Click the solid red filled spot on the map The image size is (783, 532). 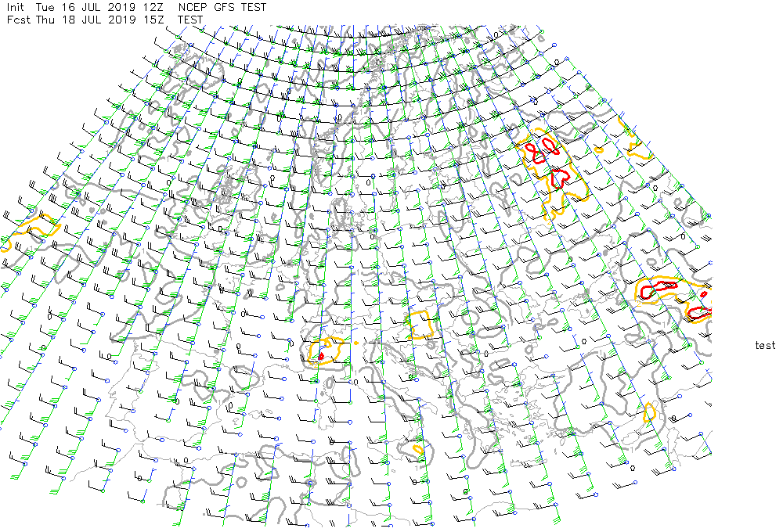coord(321,356)
